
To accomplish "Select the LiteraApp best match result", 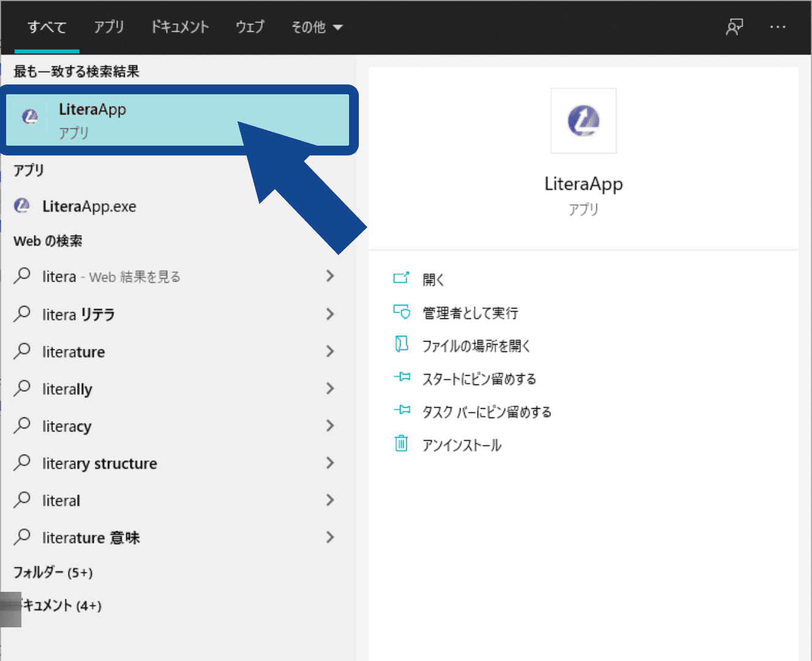I will click(178, 120).
